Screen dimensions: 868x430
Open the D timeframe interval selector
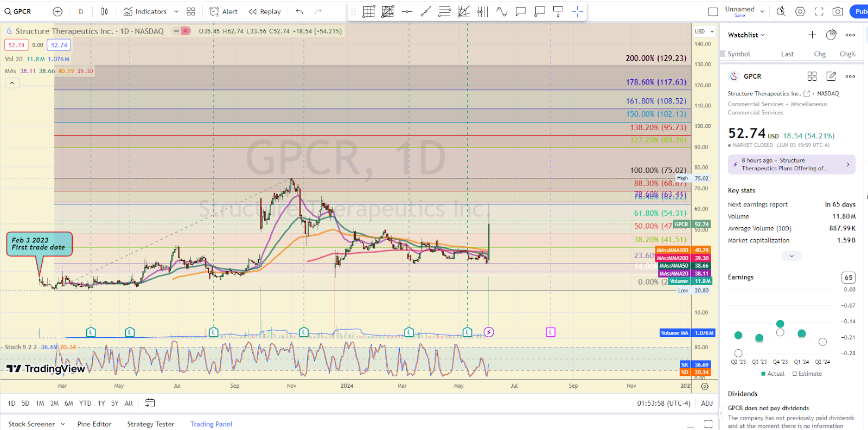(x=81, y=11)
